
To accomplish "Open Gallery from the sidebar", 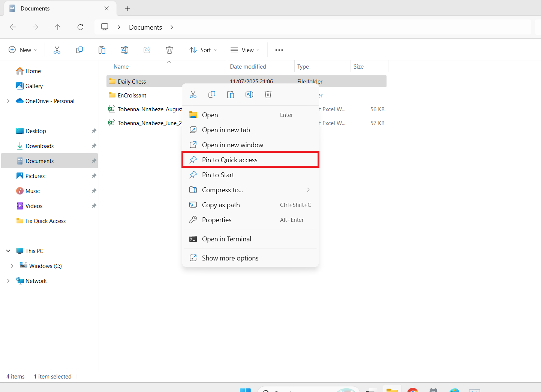I will pos(34,86).
